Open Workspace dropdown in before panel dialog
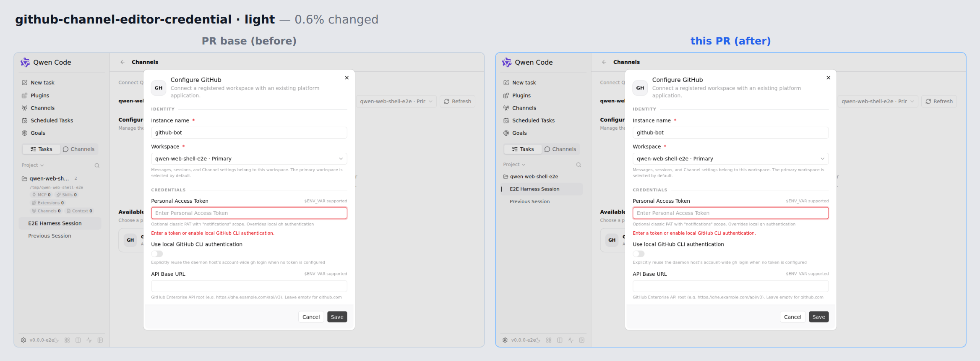 (x=249, y=159)
